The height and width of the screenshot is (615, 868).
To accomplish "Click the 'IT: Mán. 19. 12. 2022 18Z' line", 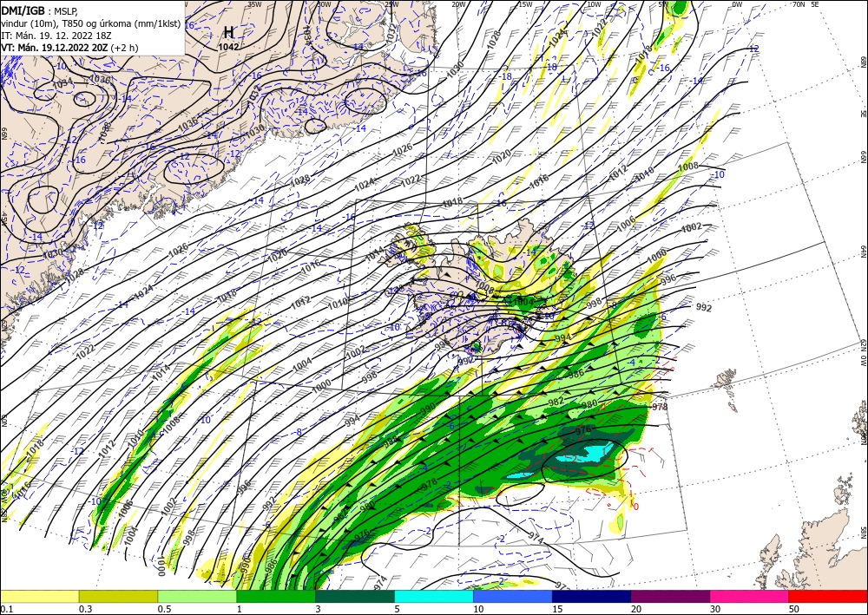I will [56, 36].
